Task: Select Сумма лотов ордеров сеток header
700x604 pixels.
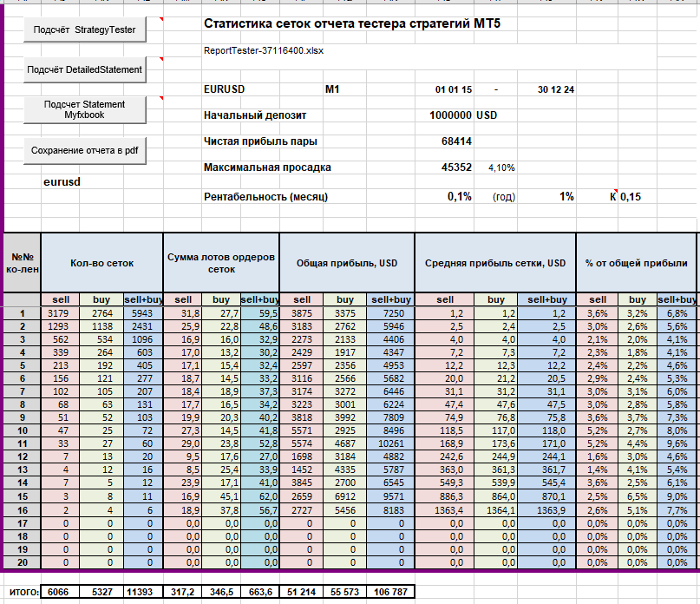Action: coord(221,263)
